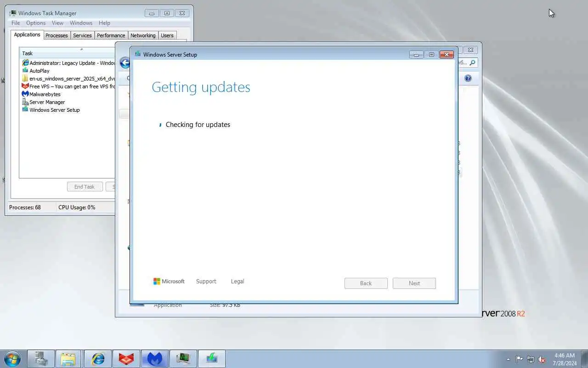
Task: Click Legal link in Windows Server Setup
Action: (237, 282)
